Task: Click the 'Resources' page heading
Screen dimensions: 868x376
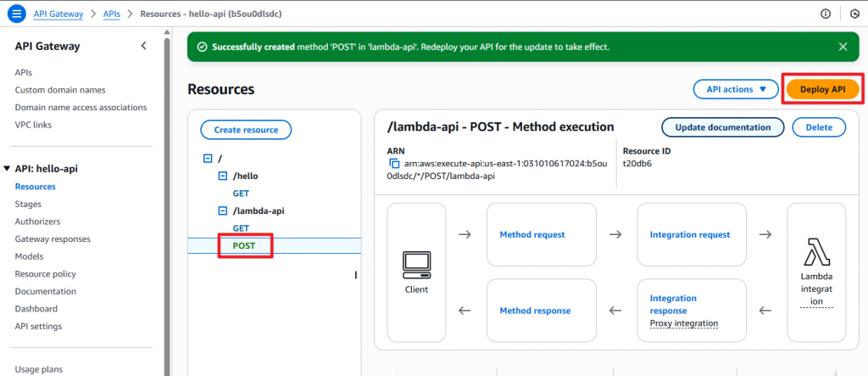Action: point(221,89)
